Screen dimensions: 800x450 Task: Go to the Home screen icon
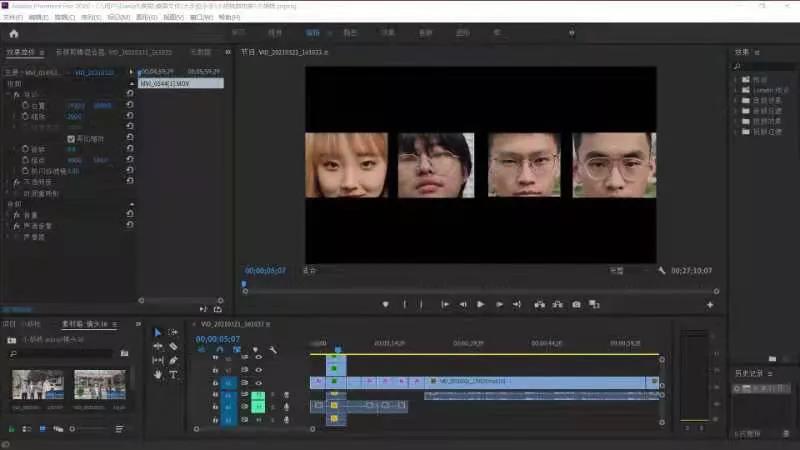tap(14, 33)
